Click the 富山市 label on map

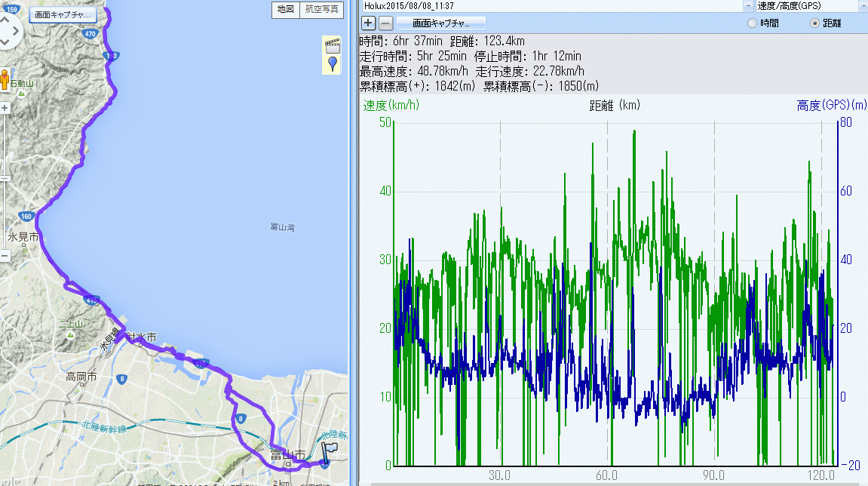coord(287,454)
